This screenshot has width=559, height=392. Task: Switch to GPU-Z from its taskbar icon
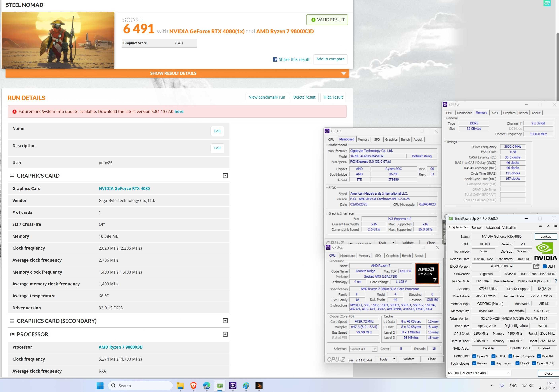[220, 386]
